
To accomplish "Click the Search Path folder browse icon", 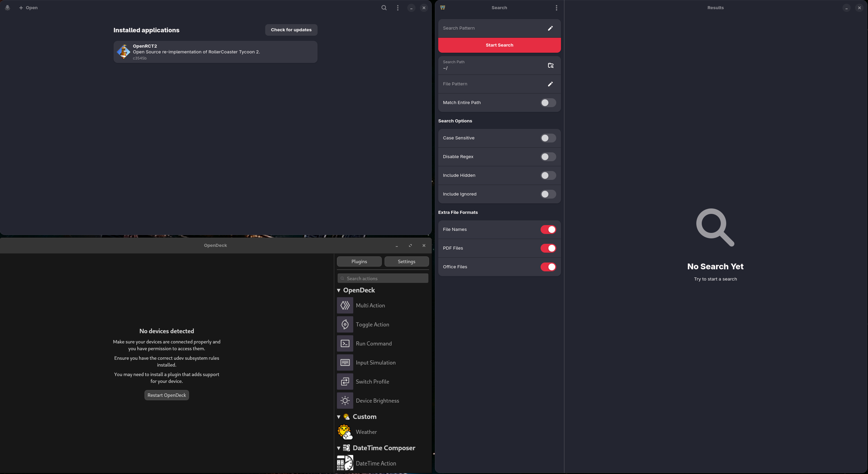I will click(x=550, y=65).
